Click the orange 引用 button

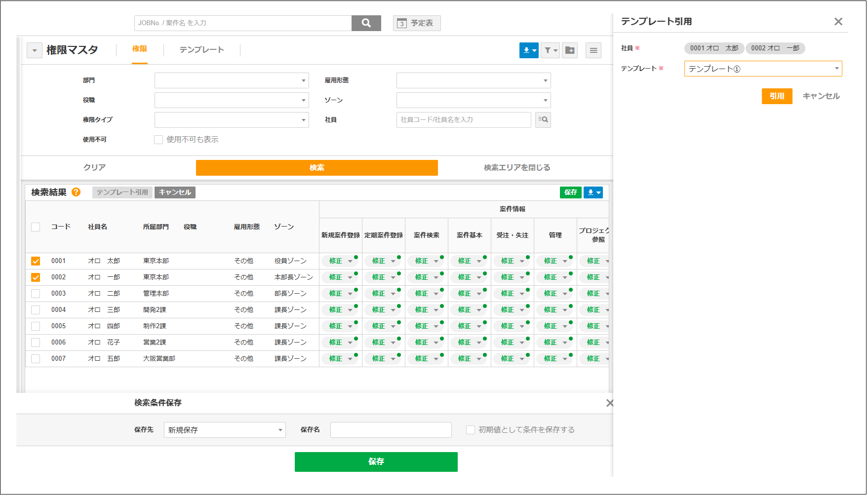(x=777, y=96)
